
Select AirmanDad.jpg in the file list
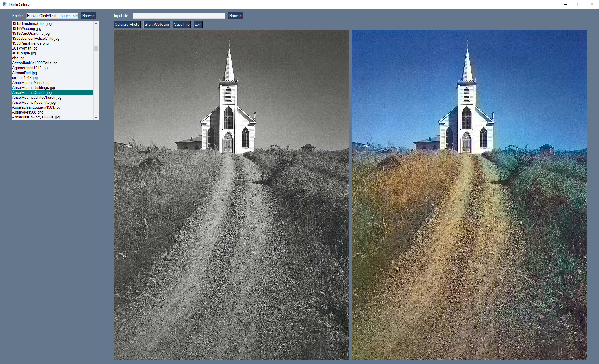pos(52,73)
